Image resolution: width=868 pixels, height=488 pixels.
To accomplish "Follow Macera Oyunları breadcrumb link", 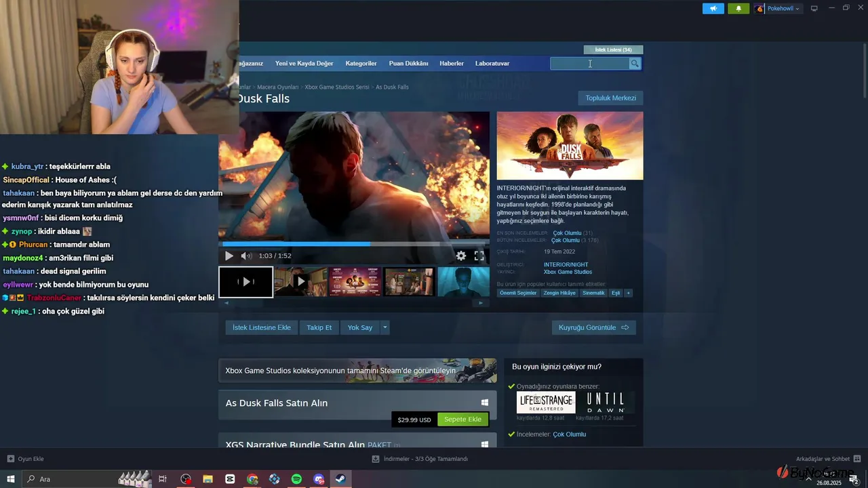I will [x=277, y=87].
